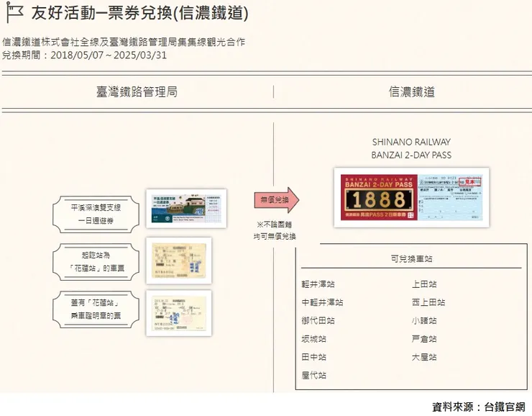Click the station 小諸站

[424, 320]
